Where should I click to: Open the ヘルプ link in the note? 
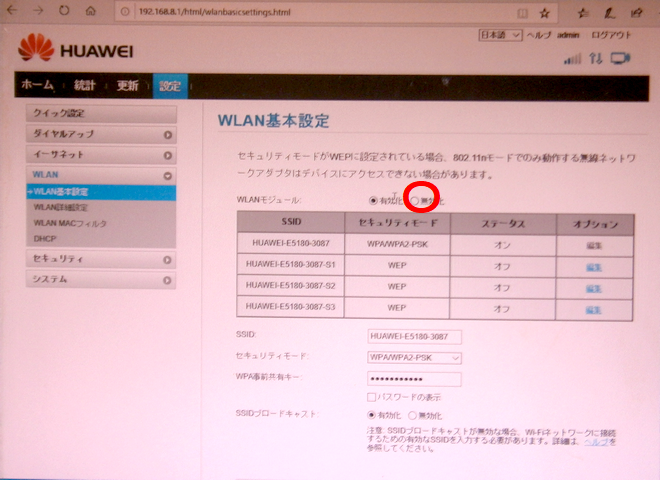coord(596,442)
